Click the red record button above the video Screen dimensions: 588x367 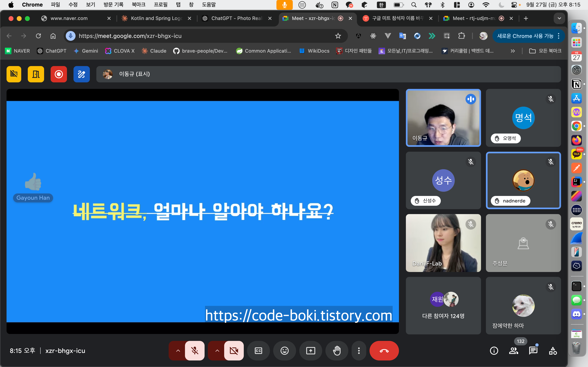(x=59, y=74)
